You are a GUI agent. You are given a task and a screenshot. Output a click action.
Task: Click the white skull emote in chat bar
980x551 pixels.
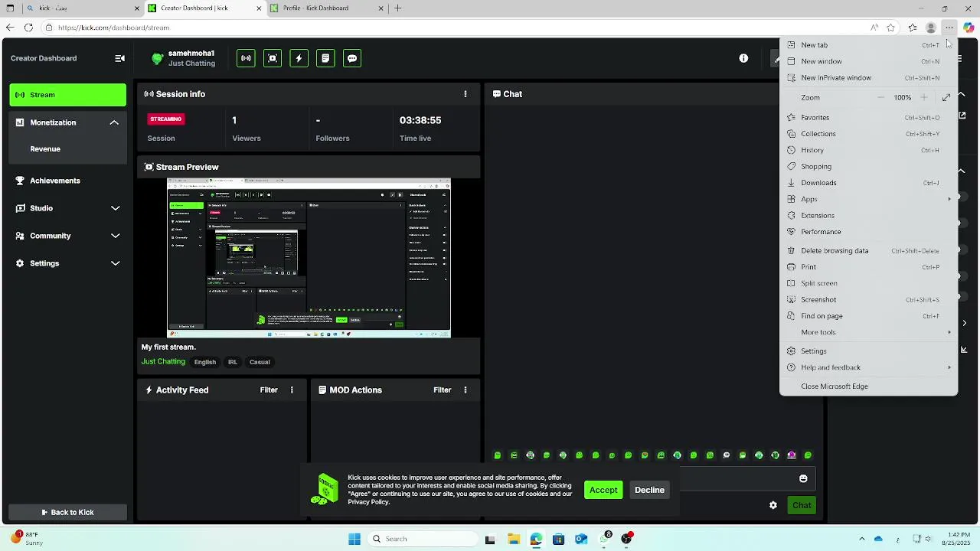click(727, 455)
